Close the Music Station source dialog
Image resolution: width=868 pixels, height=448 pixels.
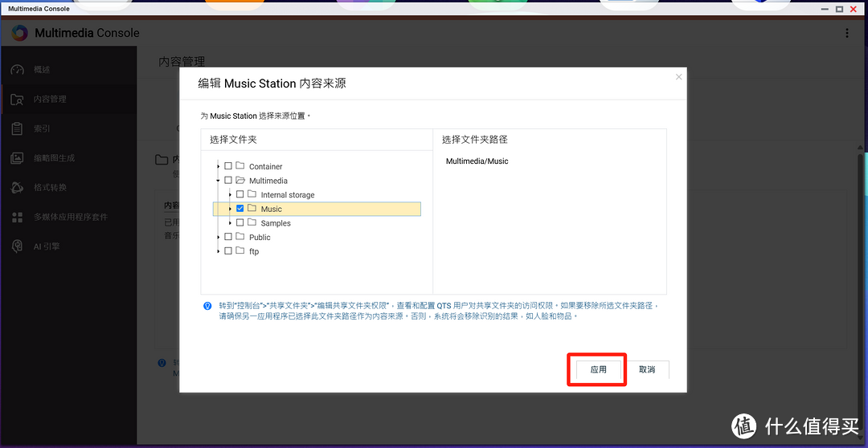[678, 77]
